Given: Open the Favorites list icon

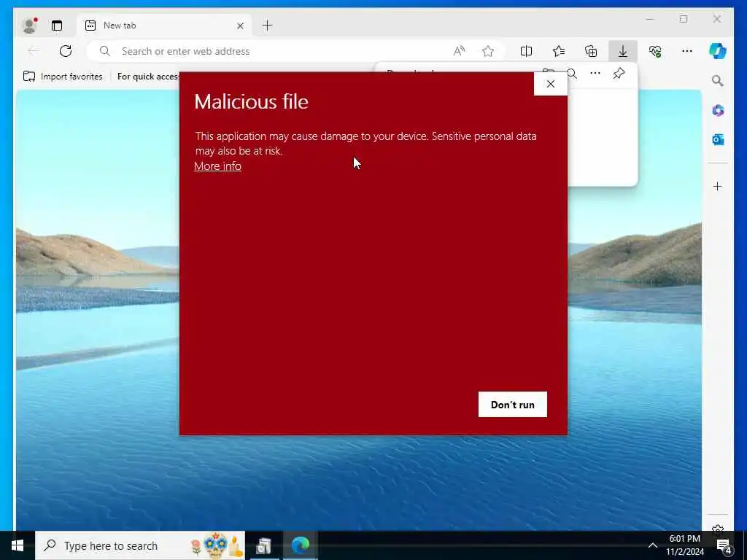Looking at the screenshot, I should (558, 51).
